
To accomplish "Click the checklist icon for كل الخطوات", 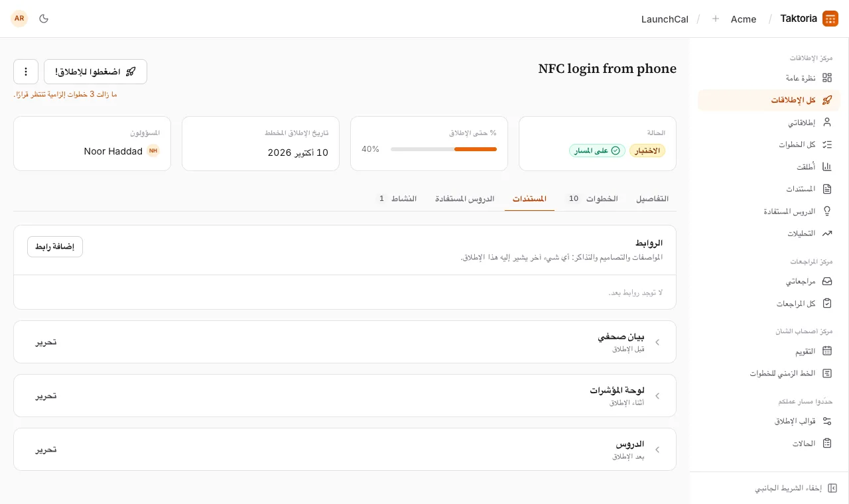I will (827, 145).
